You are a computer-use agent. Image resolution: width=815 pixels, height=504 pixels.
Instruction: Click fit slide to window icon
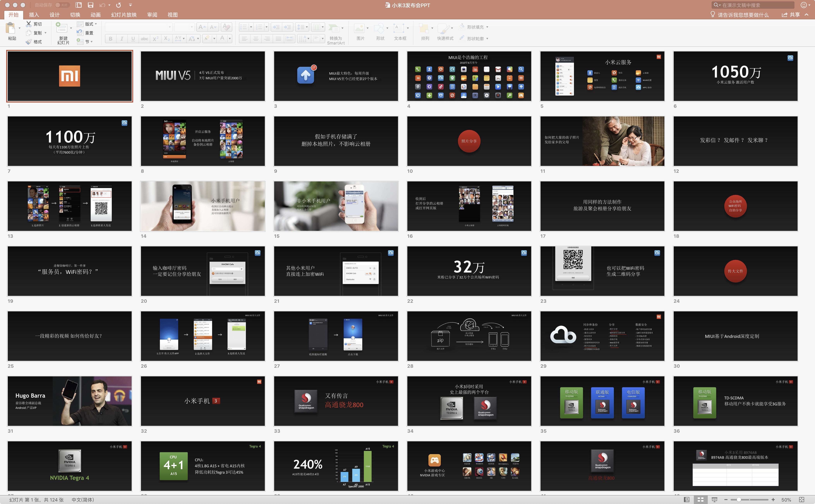coord(802,500)
